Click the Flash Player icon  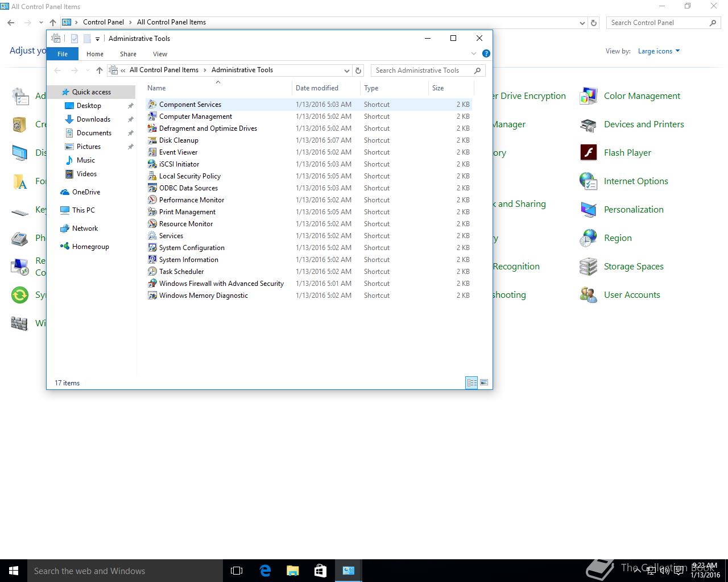(x=588, y=153)
